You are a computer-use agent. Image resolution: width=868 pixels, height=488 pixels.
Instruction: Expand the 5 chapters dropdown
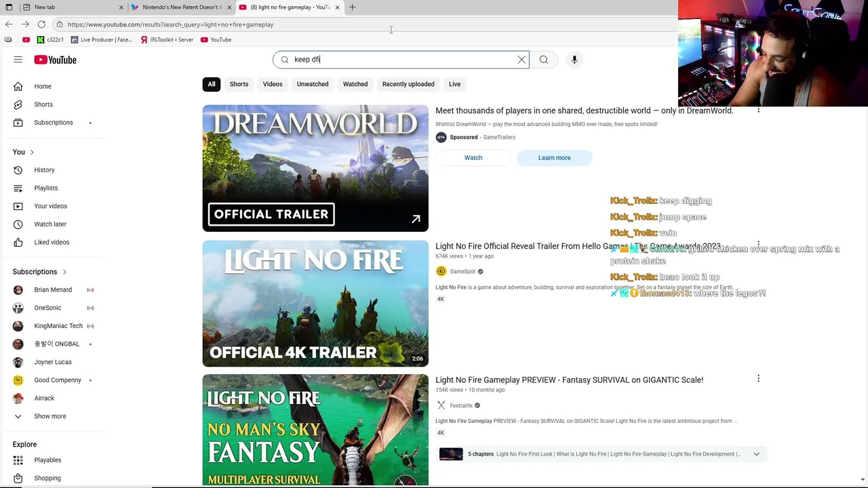point(756,454)
